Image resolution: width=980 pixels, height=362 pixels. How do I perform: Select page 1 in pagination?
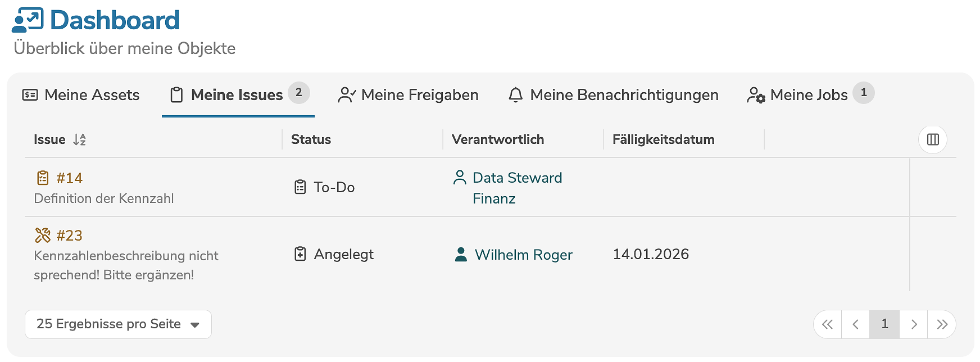[x=884, y=324]
